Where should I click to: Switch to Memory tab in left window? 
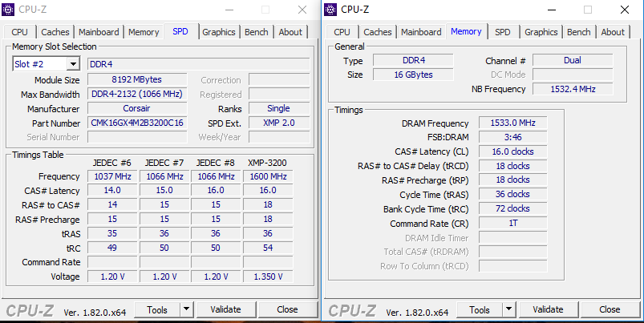tap(144, 32)
